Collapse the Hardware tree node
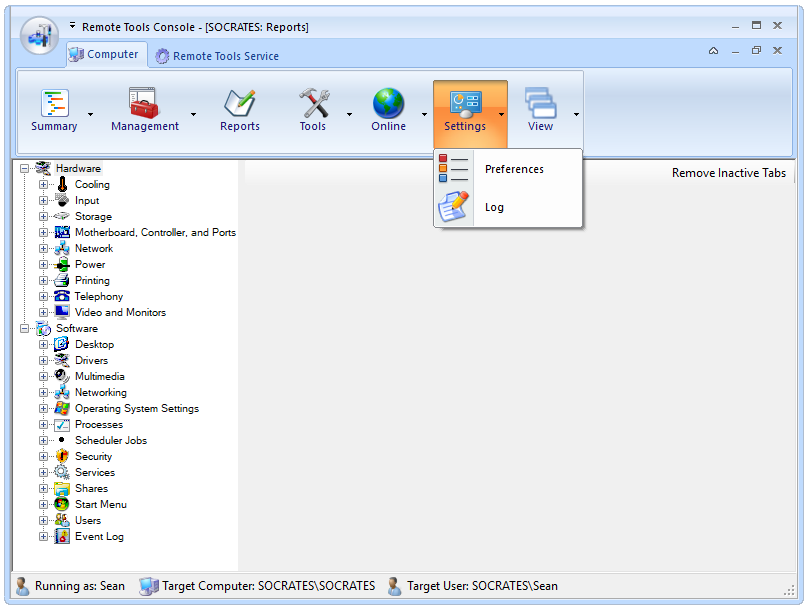This screenshot has width=809, height=607. point(24,168)
